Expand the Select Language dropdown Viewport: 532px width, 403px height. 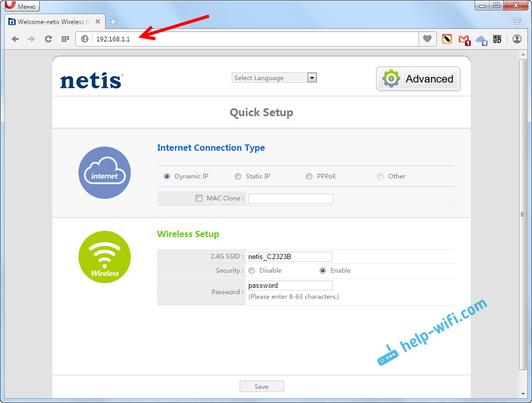274,78
